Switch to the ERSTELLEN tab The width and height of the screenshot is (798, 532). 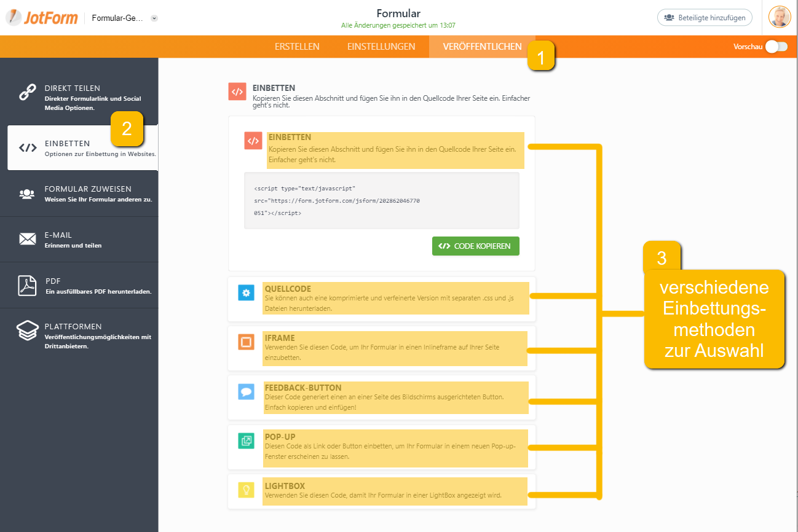point(297,47)
